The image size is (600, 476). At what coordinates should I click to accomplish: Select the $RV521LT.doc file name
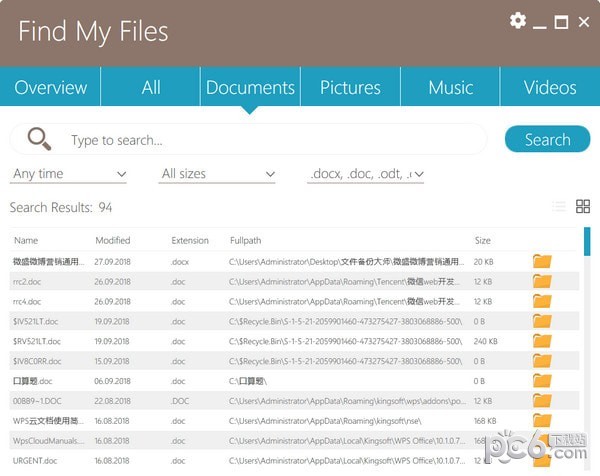pos(37,341)
